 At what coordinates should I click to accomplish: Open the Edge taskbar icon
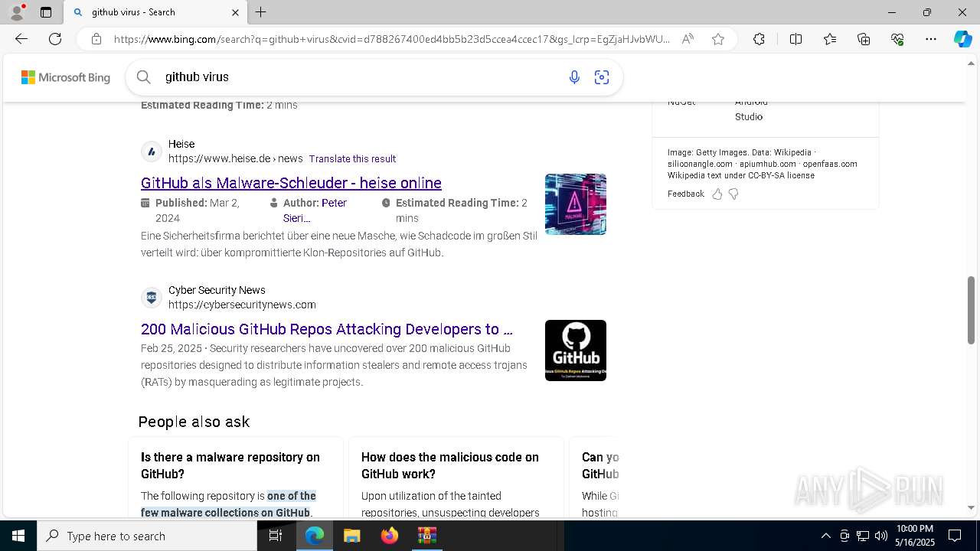pos(315,536)
